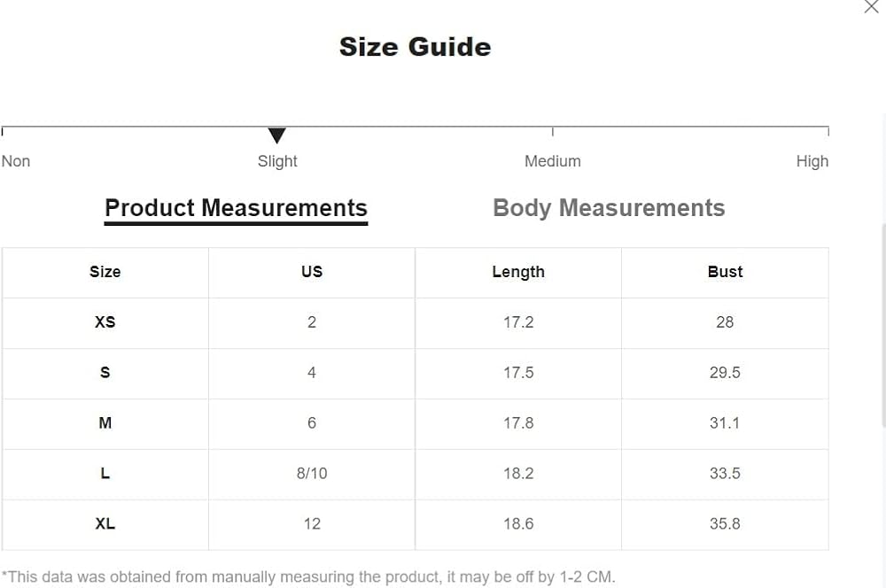Click the Slight stretch label
The height and width of the screenshot is (588, 886).
277,161
